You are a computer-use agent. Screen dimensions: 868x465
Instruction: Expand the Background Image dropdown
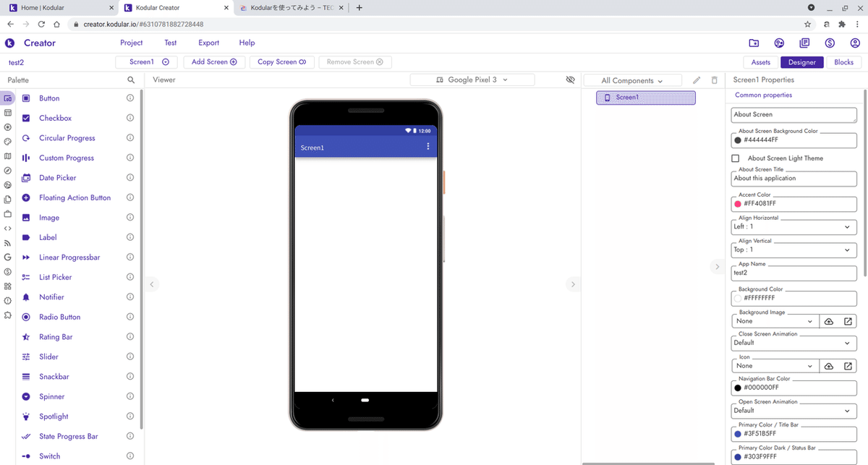pos(776,321)
